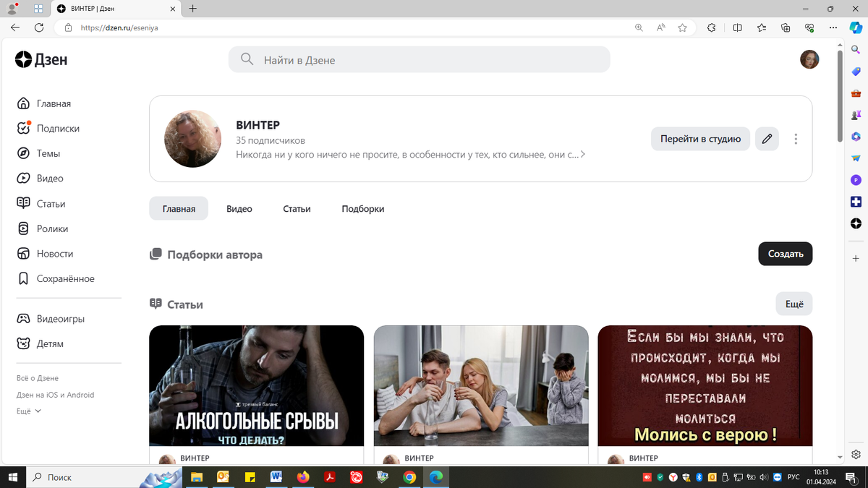
Task: Open Copilot in Edge sidebar
Action: tap(856, 27)
